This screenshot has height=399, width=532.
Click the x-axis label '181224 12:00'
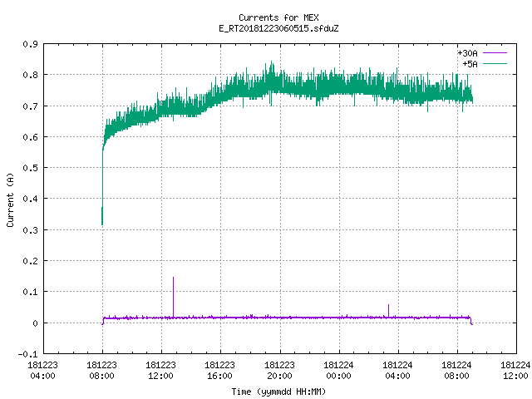pos(515,371)
